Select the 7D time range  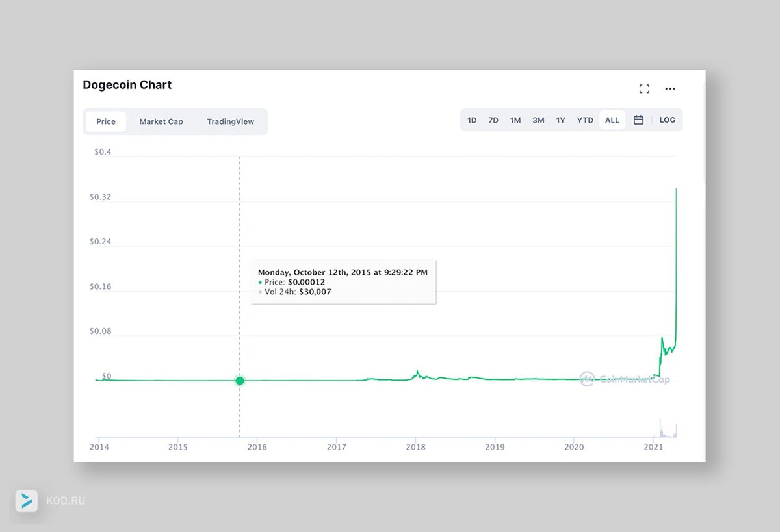tap(493, 120)
